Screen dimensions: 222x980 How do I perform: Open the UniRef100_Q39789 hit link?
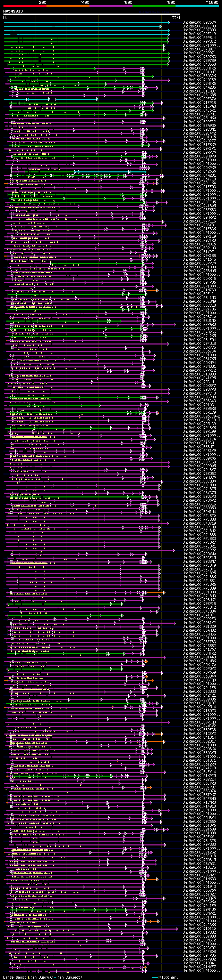(199, 60)
